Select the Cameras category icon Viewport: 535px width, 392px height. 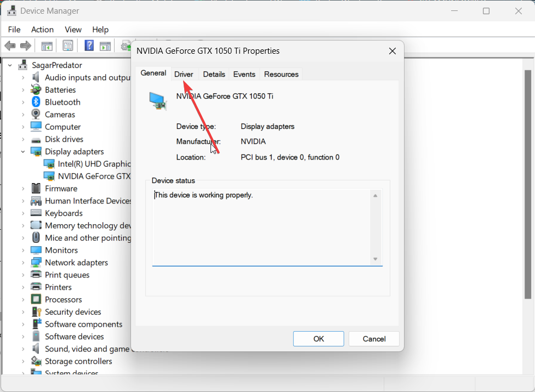[x=36, y=114]
